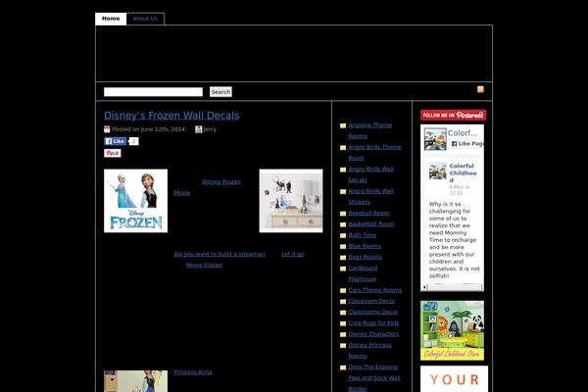Open the Classroom Decor category
The image size is (588, 392).
[371, 301]
